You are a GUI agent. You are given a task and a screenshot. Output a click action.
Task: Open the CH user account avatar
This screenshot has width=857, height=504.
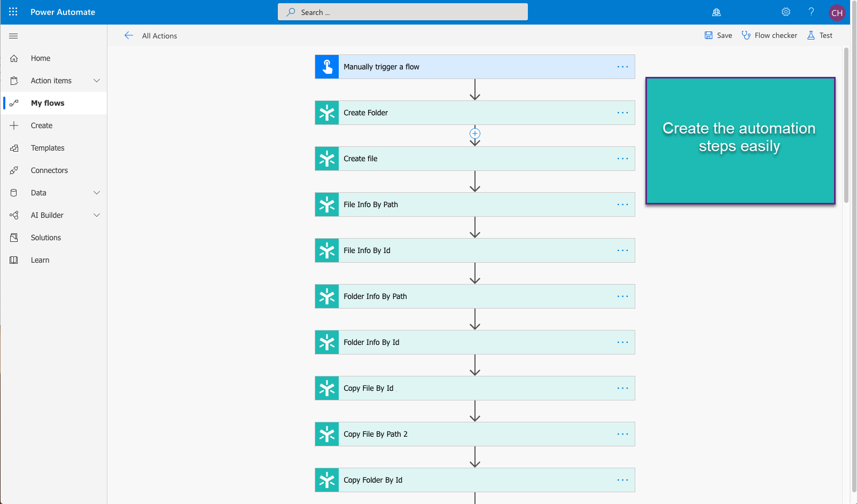[837, 13]
